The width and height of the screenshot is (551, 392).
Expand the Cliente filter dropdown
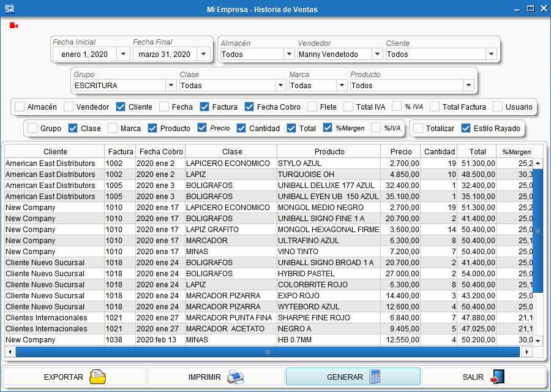pos(491,54)
